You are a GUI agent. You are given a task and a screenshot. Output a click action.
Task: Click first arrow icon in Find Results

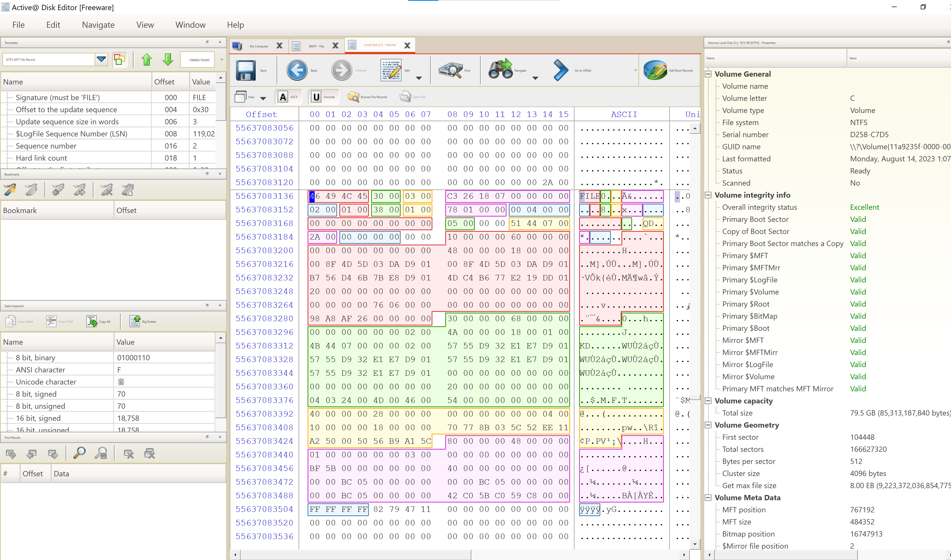pyautogui.click(x=11, y=454)
